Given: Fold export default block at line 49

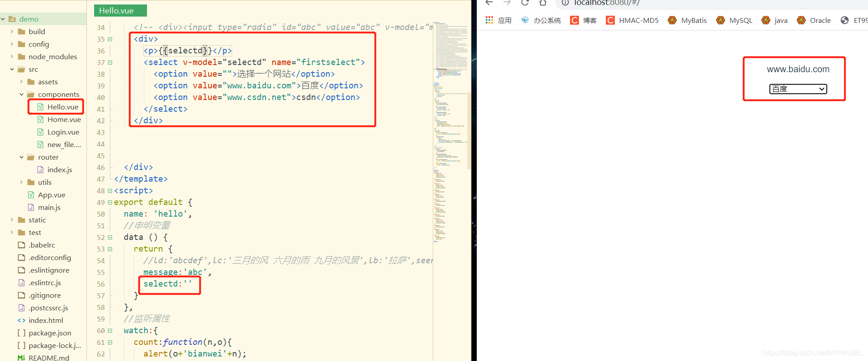Looking at the screenshot, I should [110, 202].
